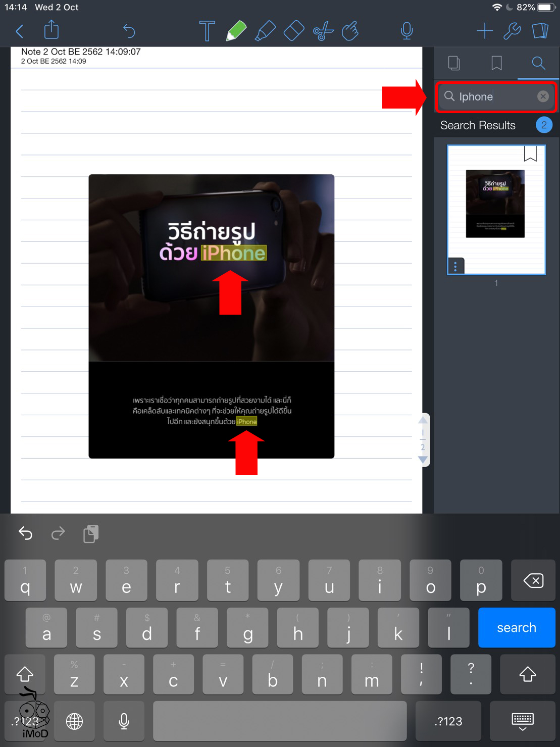Activate the finger pan tool
The width and height of the screenshot is (560, 747).
click(x=350, y=31)
